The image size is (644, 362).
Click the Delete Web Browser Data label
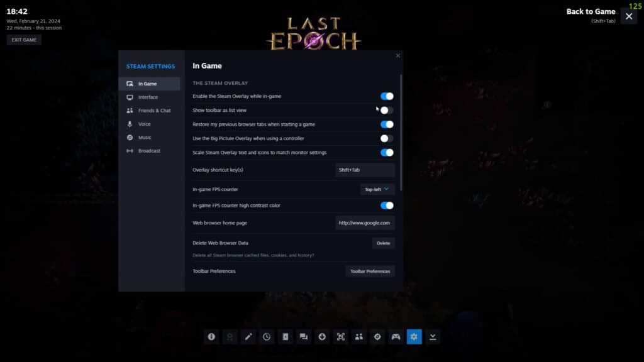(x=220, y=243)
